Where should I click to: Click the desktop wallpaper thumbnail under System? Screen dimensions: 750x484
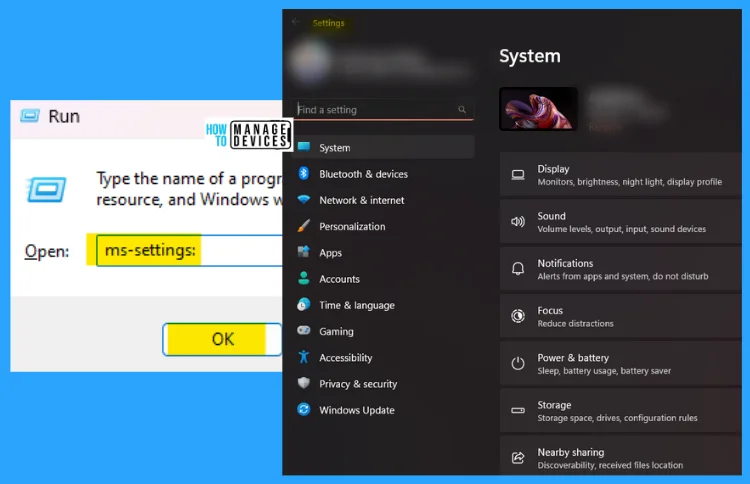(538, 109)
